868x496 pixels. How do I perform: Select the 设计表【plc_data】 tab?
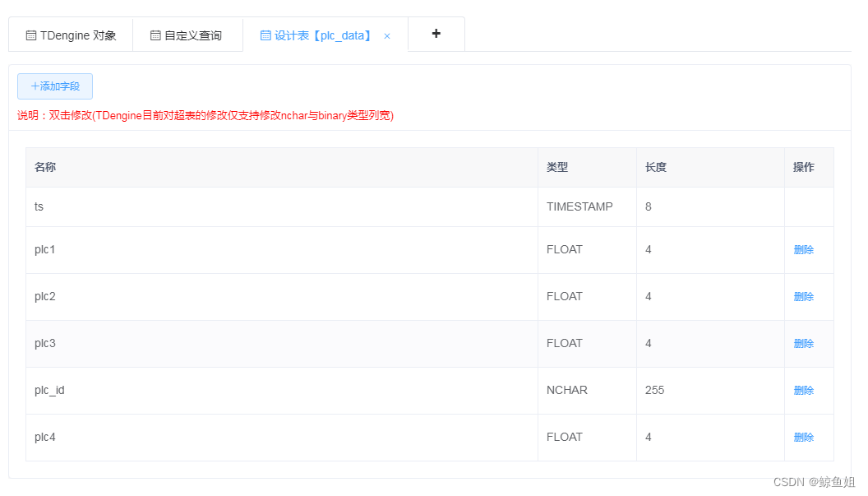[316, 35]
